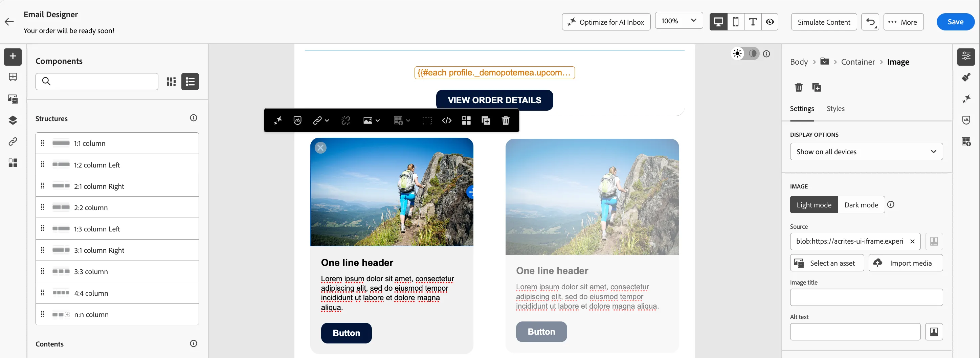The height and width of the screenshot is (358, 980).
Task: Click the back arrow next to Email Designer
Action: [9, 22]
